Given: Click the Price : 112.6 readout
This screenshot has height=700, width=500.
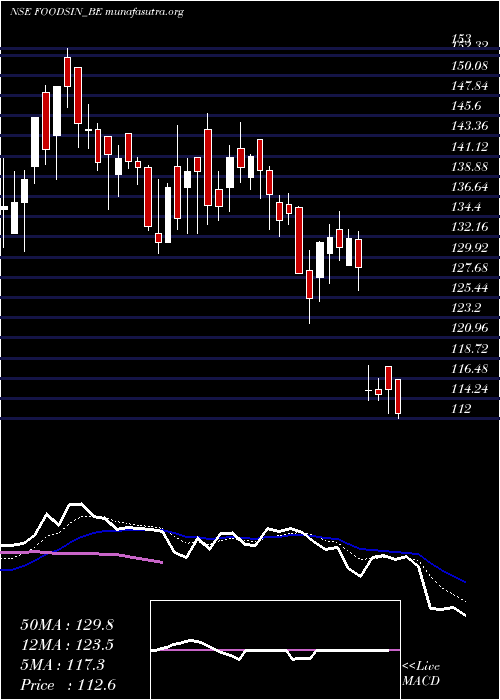Looking at the screenshot, I should (68, 685).
